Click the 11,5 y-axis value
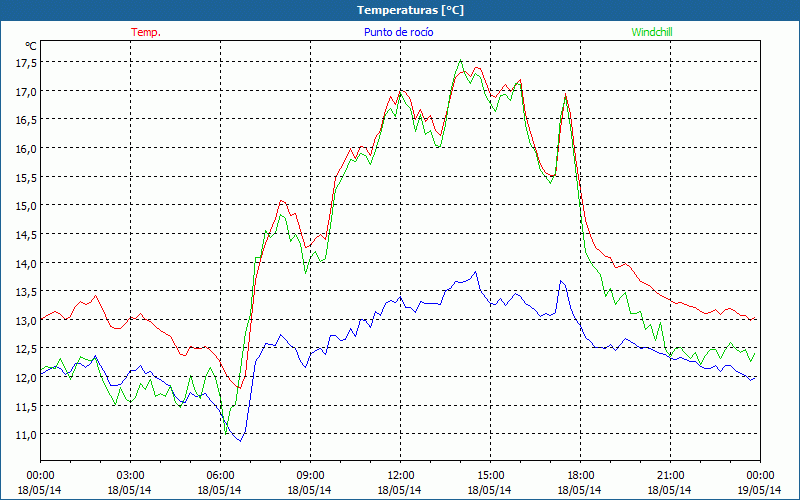This screenshot has height=500, width=800. (x=27, y=406)
